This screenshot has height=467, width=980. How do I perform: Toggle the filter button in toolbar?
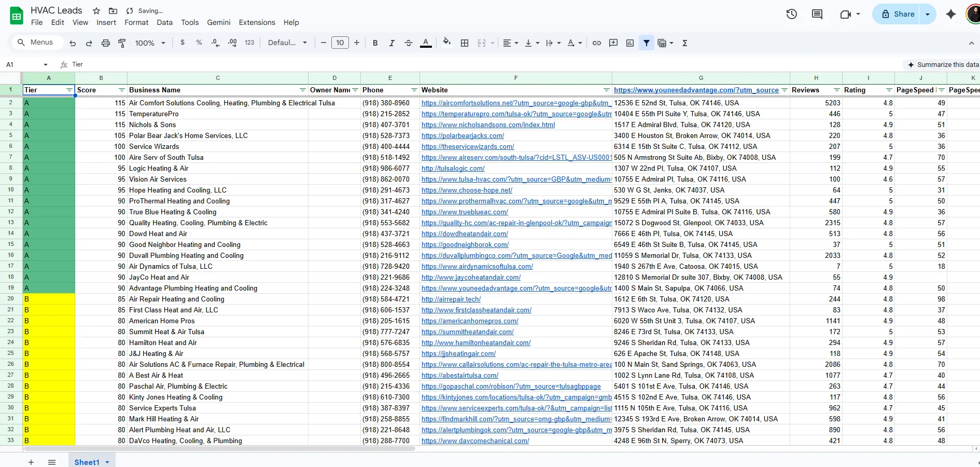pos(647,43)
